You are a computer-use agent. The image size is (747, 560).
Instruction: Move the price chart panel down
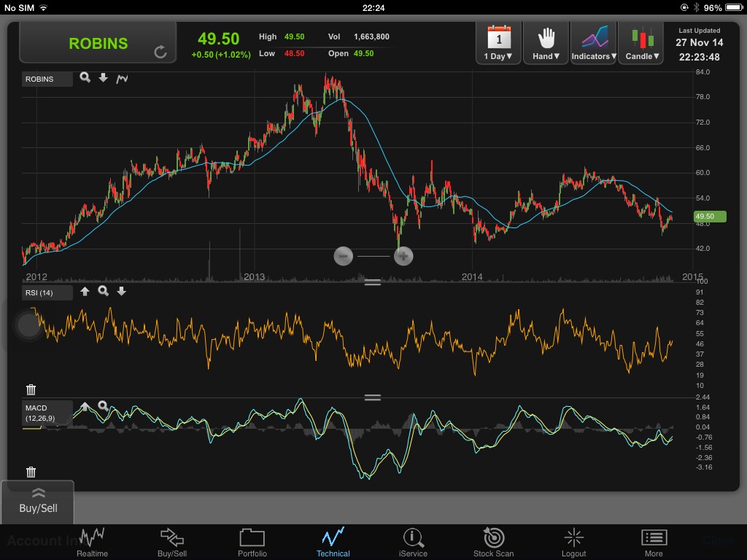click(104, 77)
